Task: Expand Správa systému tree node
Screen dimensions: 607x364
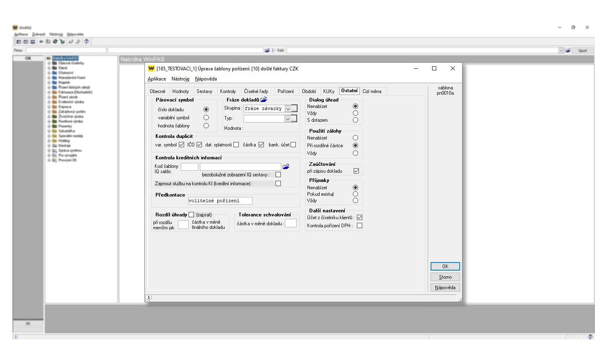Action: [x=49, y=150]
